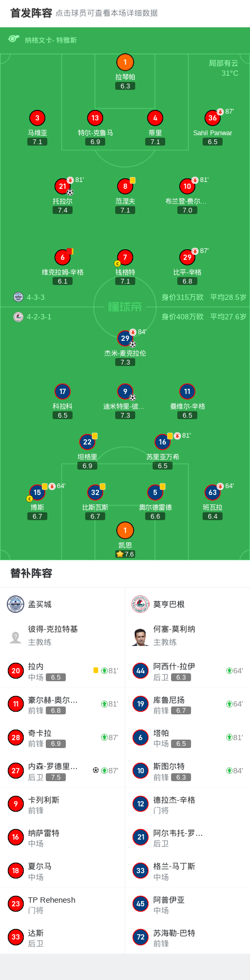
Task: Select substitute 拉内 number 20 row
Action: [63, 671]
